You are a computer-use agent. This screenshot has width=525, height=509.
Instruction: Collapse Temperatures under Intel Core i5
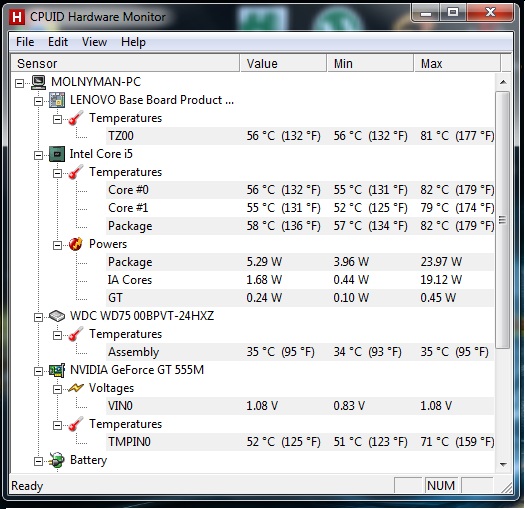[57, 173]
